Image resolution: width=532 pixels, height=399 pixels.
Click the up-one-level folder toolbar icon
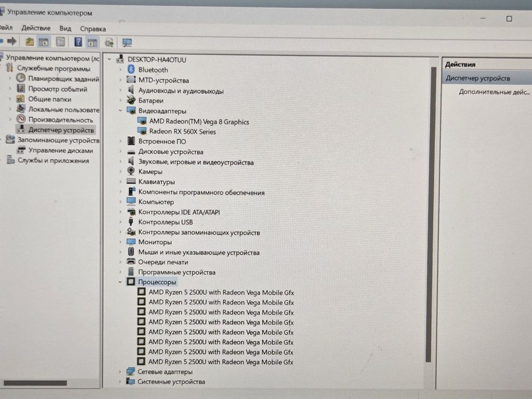point(30,42)
